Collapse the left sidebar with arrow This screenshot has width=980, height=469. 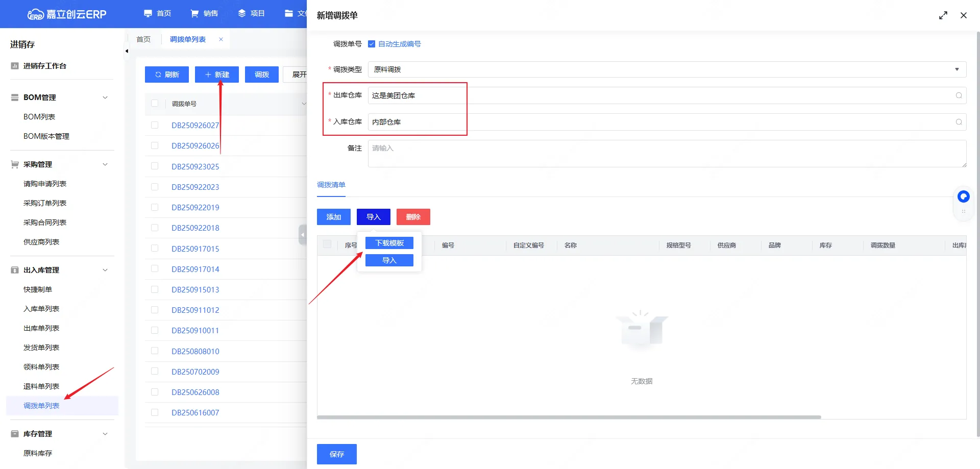click(x=127, y=51)
